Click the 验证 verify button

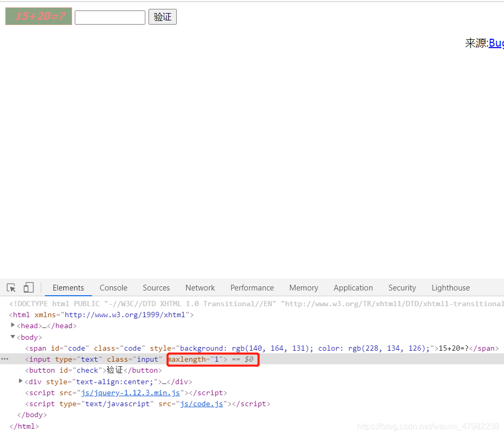point(162,16)
